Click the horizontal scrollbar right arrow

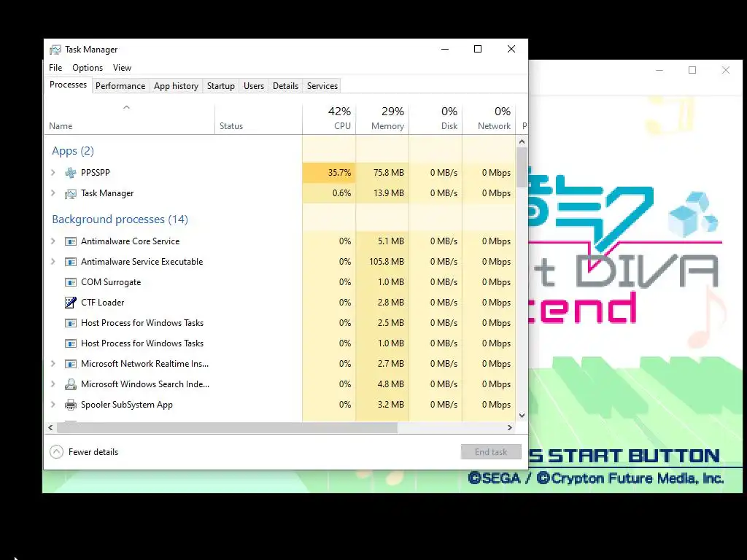(510, 427)
